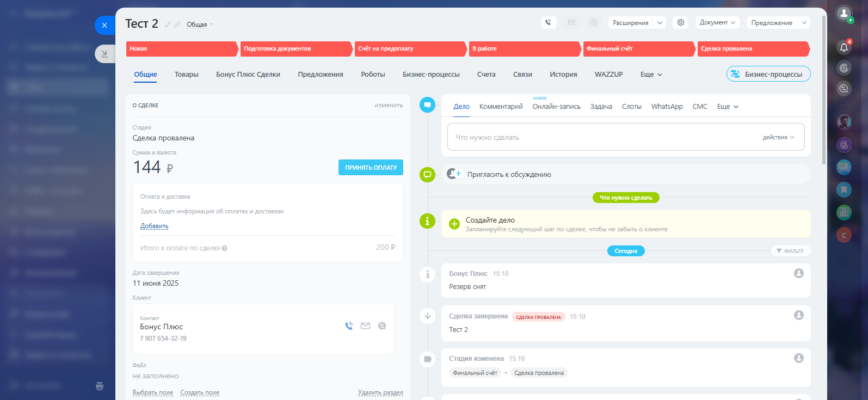This screenshot has height=400, width=868.
Task: Email the contact using the envelope icon
Action: pos(365,326)
